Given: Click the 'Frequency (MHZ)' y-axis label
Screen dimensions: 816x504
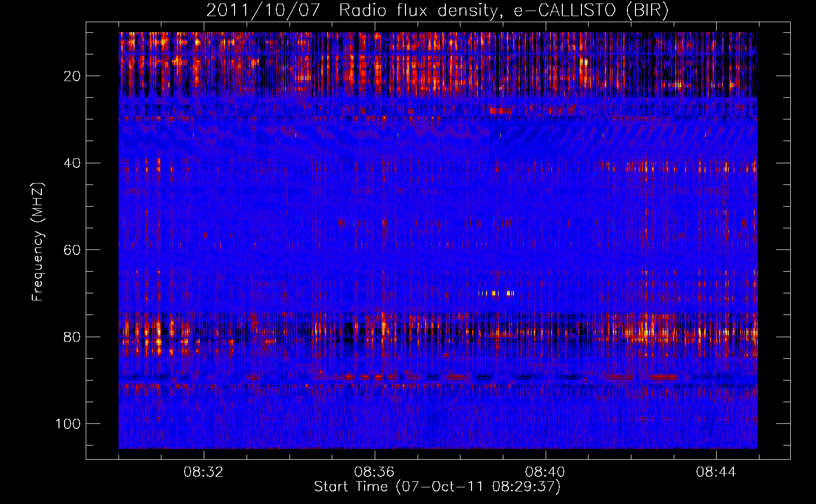Looking at the screenshot, I should 38,241.
